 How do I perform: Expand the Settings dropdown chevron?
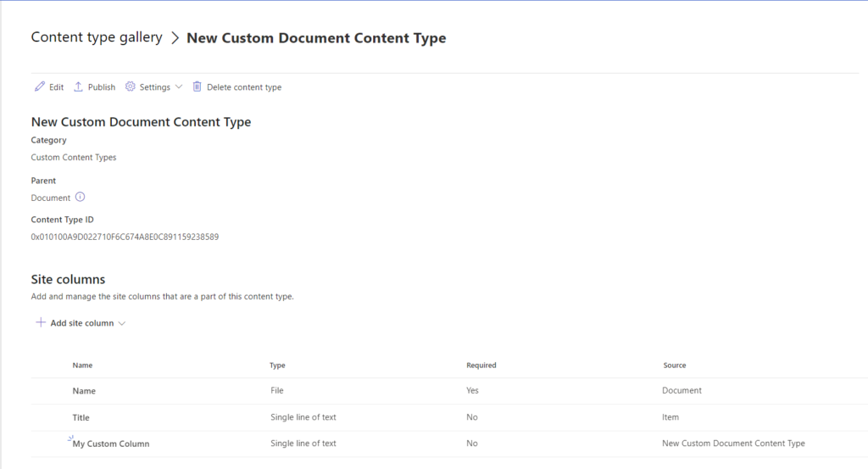pyautogui.click(x=179, y=87)
